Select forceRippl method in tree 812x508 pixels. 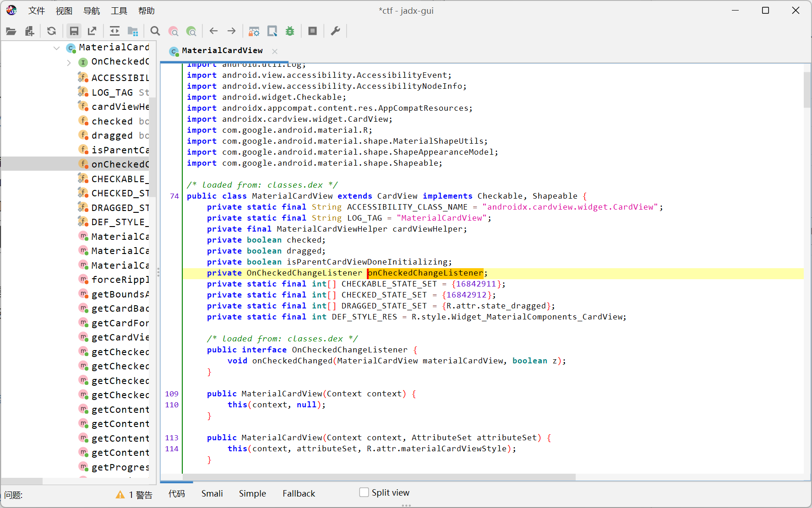(120, 280)
